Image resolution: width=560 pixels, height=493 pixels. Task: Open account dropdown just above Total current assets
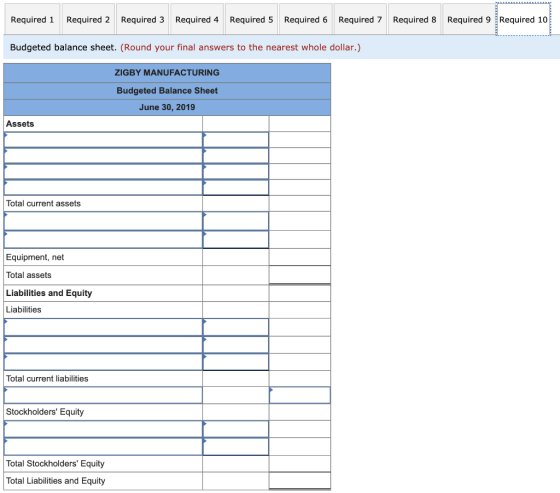[x=103, y=188]
